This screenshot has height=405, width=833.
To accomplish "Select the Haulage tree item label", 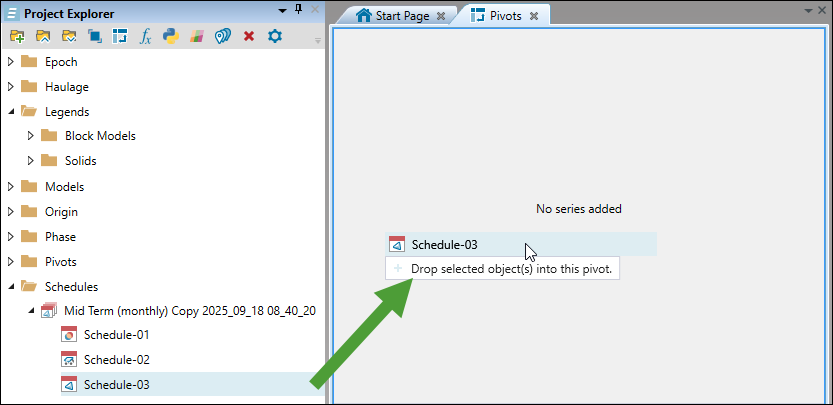I will pos(67,87).
